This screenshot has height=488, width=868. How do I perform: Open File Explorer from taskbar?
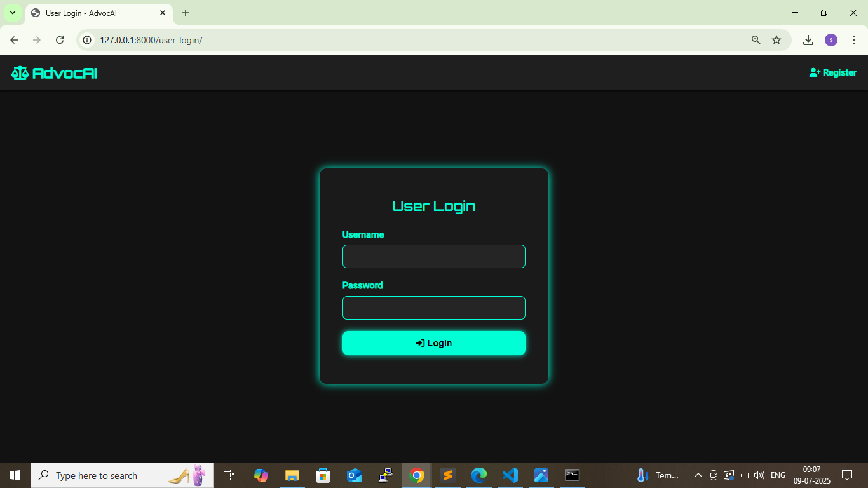(292, 475)
